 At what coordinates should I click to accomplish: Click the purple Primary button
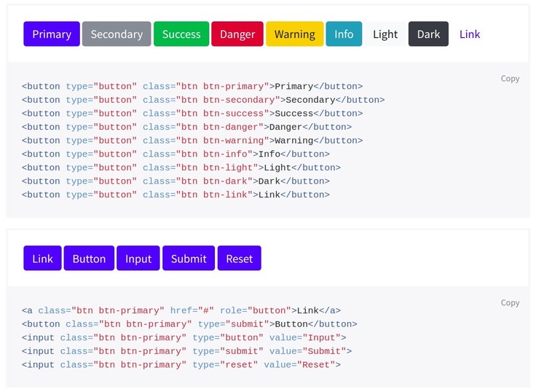tap(52, 34)
